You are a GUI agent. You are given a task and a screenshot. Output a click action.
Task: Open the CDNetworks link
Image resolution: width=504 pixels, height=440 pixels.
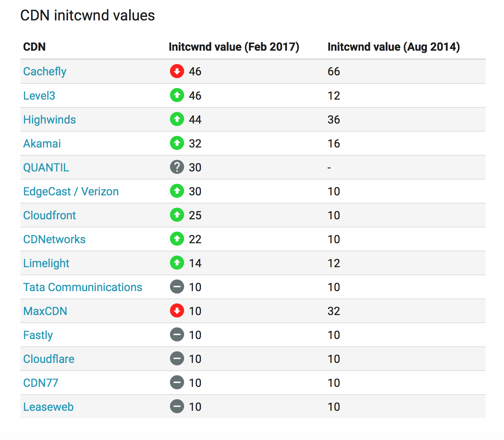55,239
